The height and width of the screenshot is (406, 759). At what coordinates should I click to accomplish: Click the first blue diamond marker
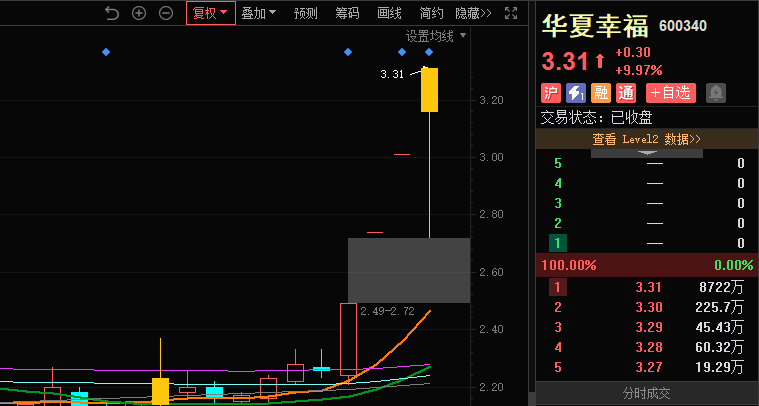pyautogui.click(x=106, y=52)
